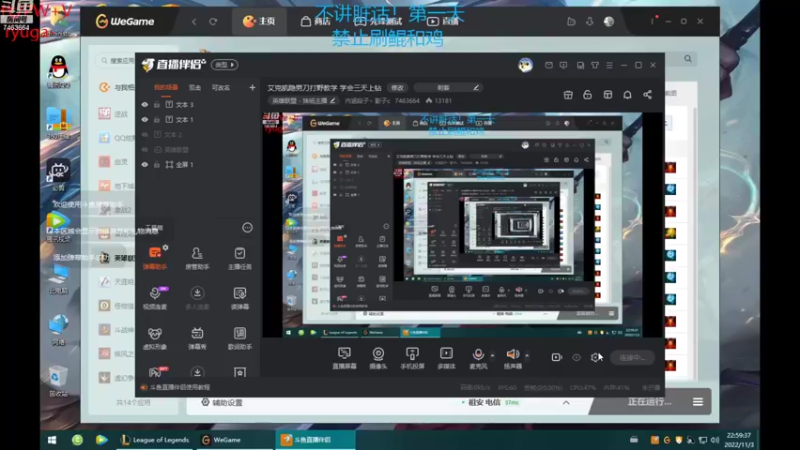800x450 pixels.
Task: Open the 弹幕助手 gear settings
Action: pos(165,247)
